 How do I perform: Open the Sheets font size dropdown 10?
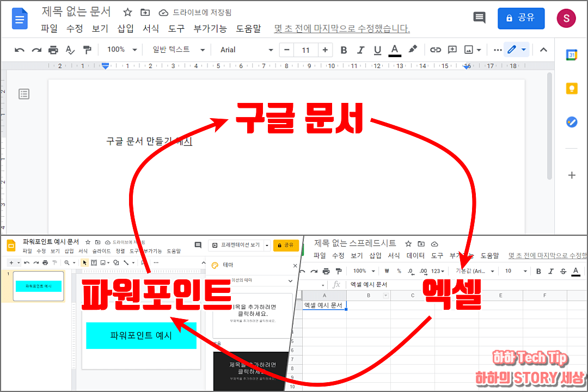[516, 271]
